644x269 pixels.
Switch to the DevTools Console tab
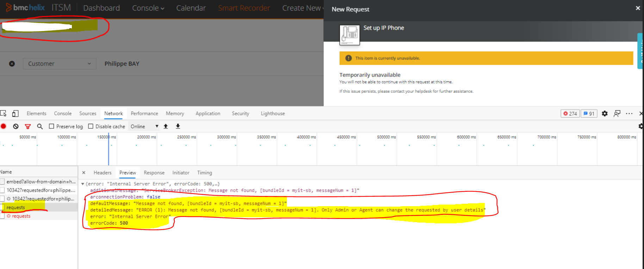click(x=63, y=114)
